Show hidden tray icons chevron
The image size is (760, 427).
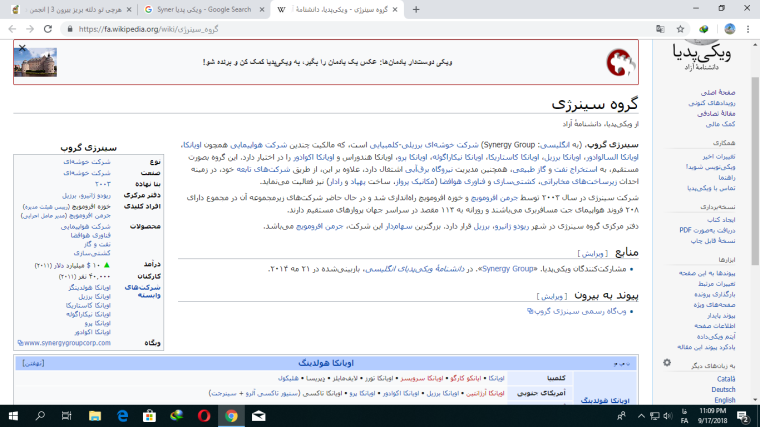pyautogui.click(x=641, y=416)
